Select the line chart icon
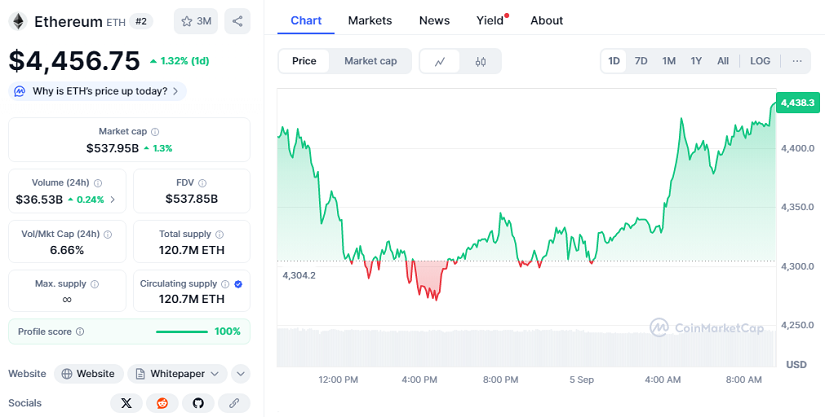This screenshot has height=417, width=825. (x=440, y=62)
